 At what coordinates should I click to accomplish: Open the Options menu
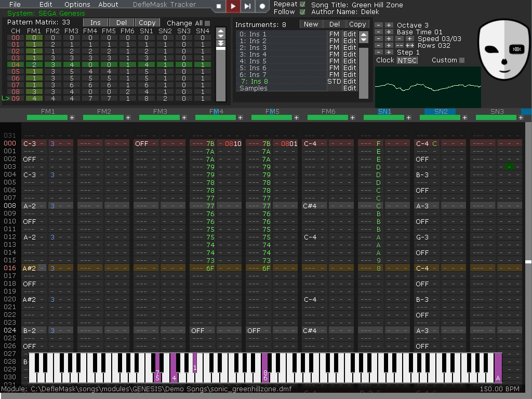pos(77,4)
